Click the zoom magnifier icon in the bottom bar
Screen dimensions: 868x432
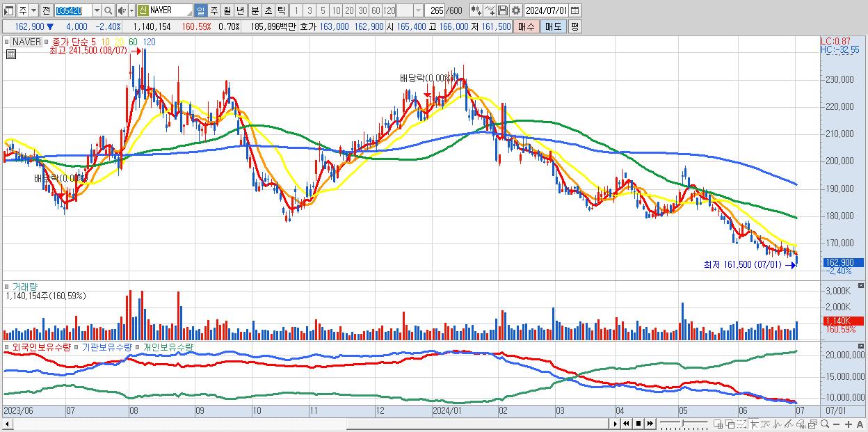[x=824, y=424]
